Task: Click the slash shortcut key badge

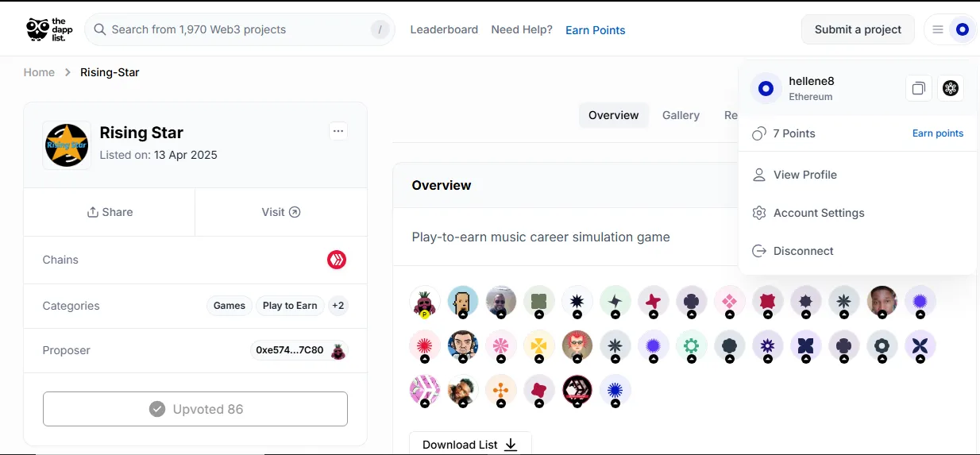Action: point(380,29)
